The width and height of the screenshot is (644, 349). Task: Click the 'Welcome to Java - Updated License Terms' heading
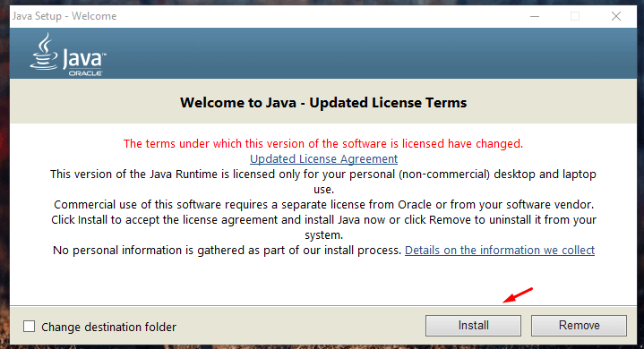click(x=323, y=103)
